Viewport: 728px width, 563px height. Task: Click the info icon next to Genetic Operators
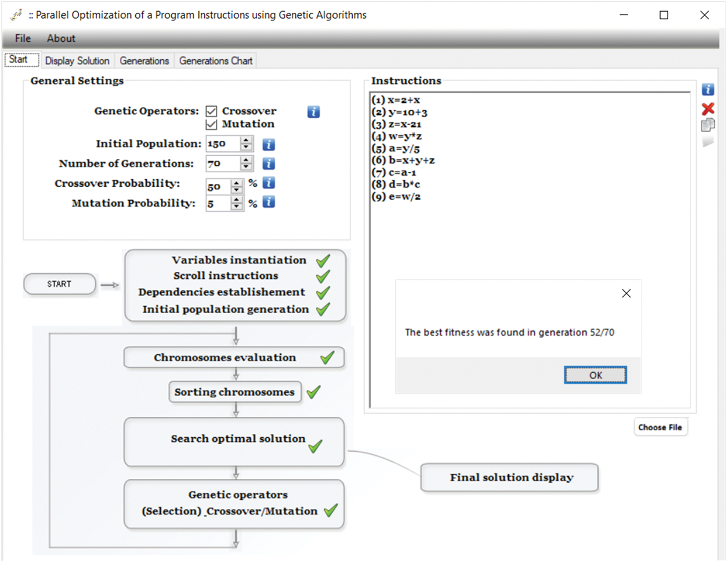coord(313,112)
